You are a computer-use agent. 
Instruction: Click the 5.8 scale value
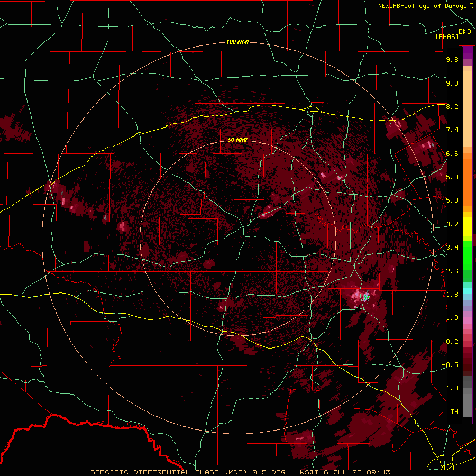452,177
